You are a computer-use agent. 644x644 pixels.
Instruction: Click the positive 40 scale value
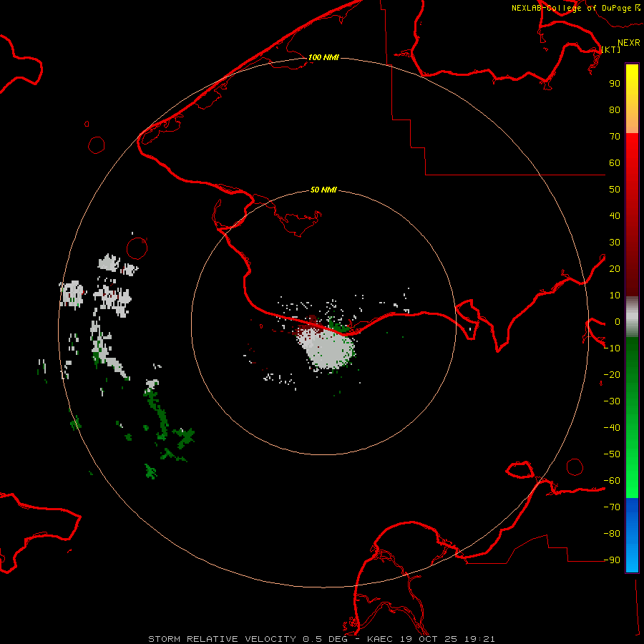click(615, 215)
